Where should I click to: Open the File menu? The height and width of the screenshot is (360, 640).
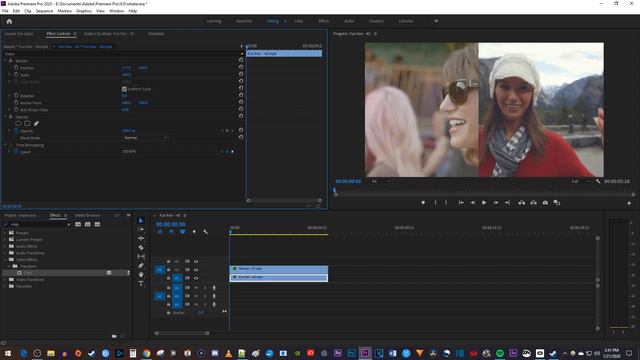click(5, 11)
